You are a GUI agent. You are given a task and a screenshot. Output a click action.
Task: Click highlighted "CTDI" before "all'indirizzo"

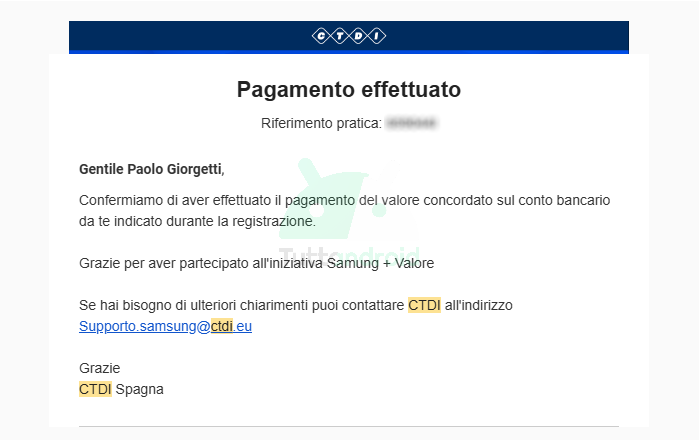click(424, 305)
